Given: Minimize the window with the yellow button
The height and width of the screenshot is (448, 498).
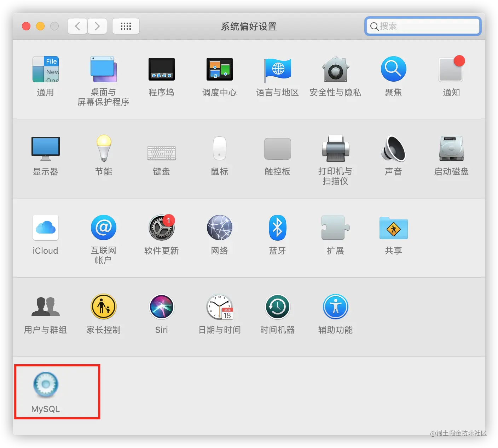Looking at the screenshot, I should click(x=40, y=26).
